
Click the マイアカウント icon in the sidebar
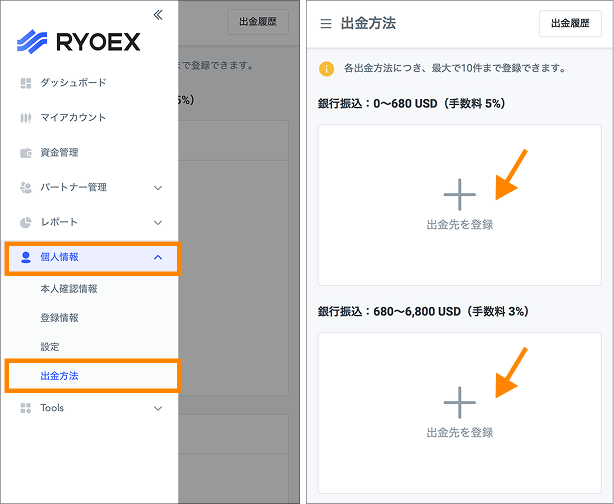click(x=26, y=118)
